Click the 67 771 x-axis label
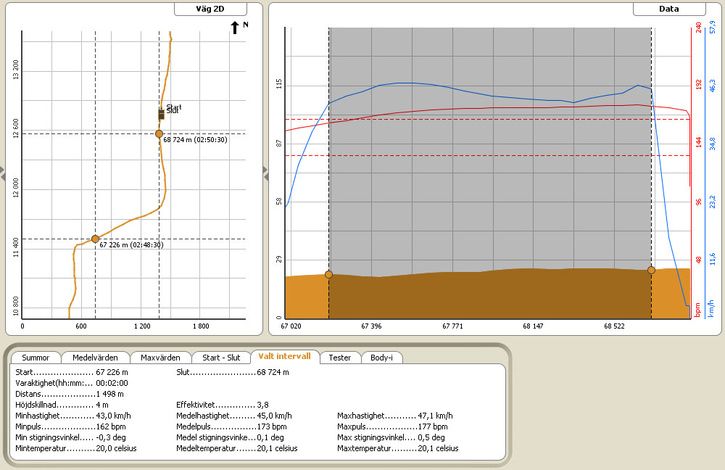Image resolution: width=725 pixels, height=470 pixels. point(452,326)
